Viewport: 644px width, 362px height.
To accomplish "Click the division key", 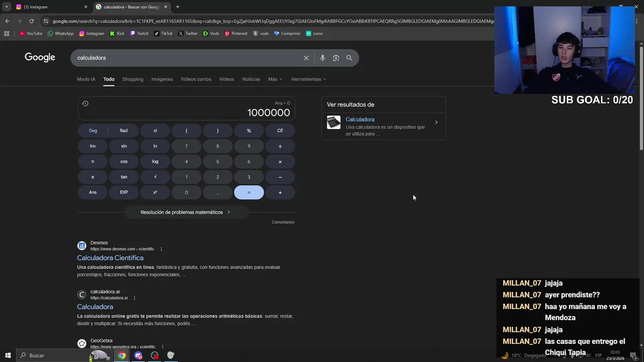I will pos(280,146).
